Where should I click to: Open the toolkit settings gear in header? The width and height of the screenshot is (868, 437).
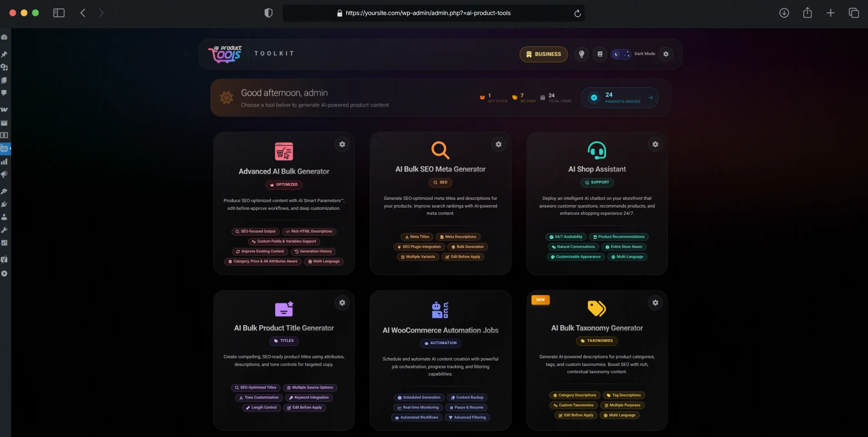[x=666, y=54]
